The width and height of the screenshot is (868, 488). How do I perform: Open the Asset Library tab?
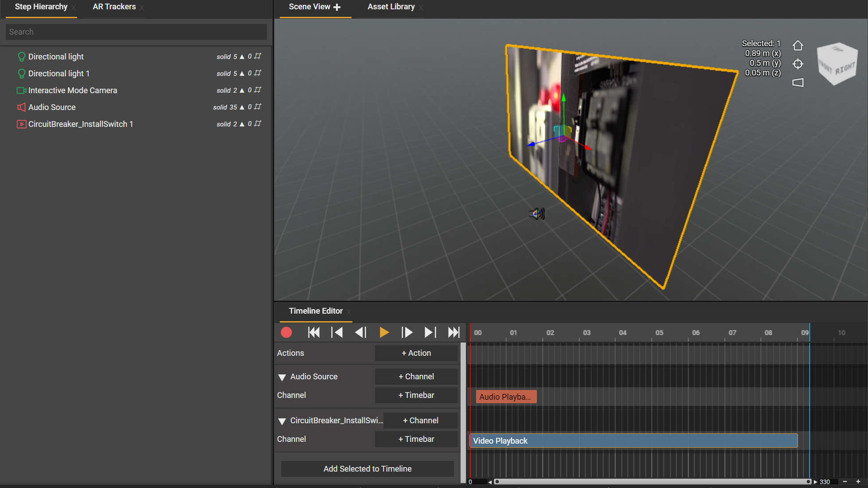pyautogui.click(x=391, y=7)
